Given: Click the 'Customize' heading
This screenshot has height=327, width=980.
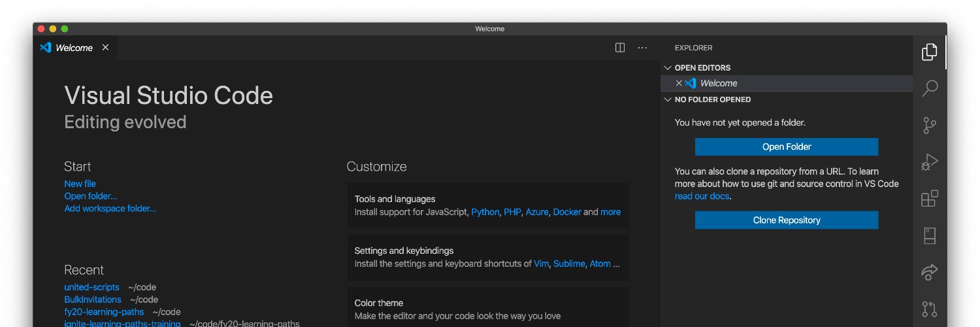Looking at the screenshot, I should coord(377,167).
